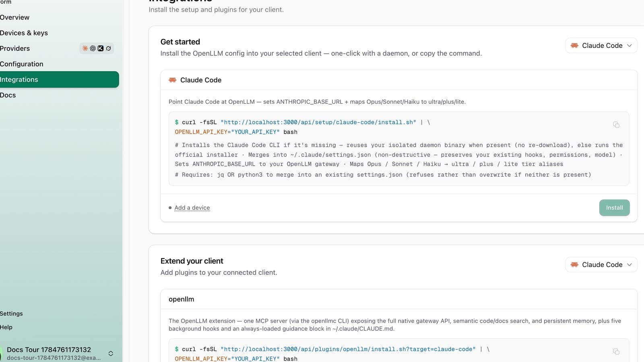
Task: Click the Grok provider icon beside Providers
Action: (x=108, y=48)
